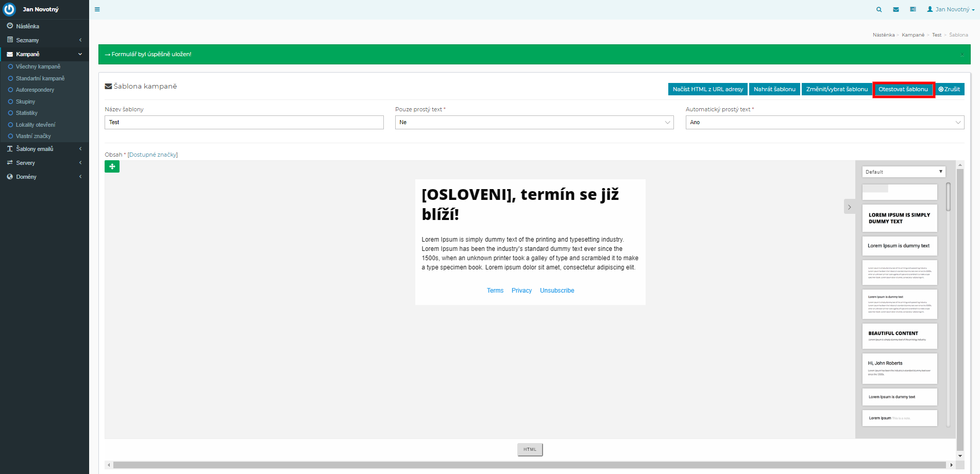Select the 'Lorem Ipsum is dummy text' large snippet
This screenshot has height=474, width=980.
coord(900,246)
